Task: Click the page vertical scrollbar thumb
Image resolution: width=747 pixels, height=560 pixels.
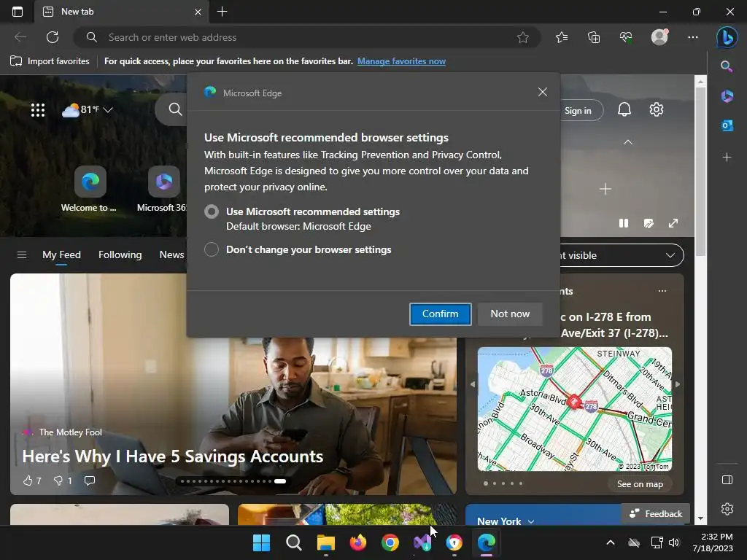Action: click(700, 172)
